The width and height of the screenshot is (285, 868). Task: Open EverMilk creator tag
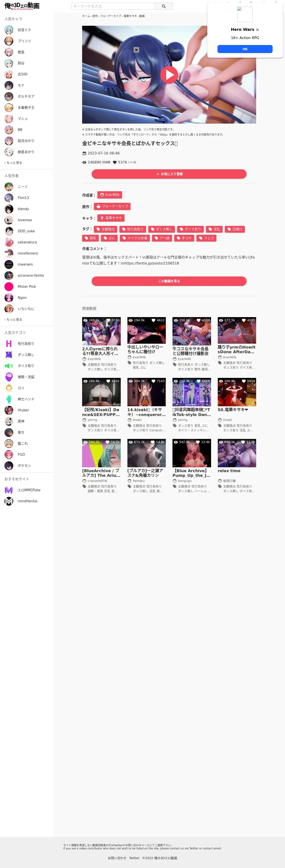tap(110, 195)
